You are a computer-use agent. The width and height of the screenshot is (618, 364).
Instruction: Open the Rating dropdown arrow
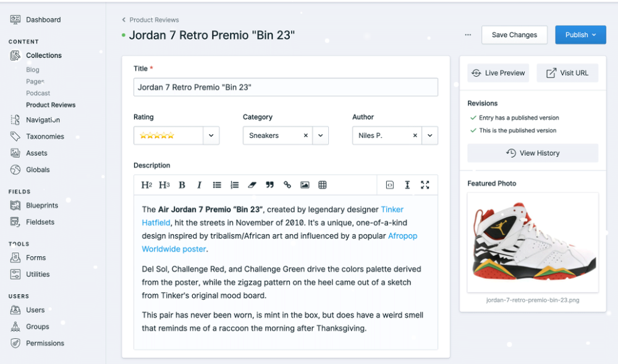point(211,135)
